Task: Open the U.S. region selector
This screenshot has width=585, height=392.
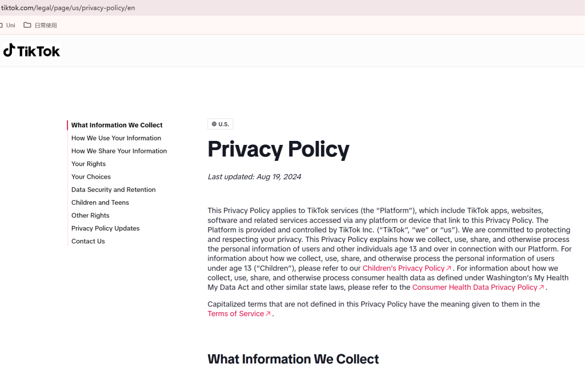Action: (220, 124)
